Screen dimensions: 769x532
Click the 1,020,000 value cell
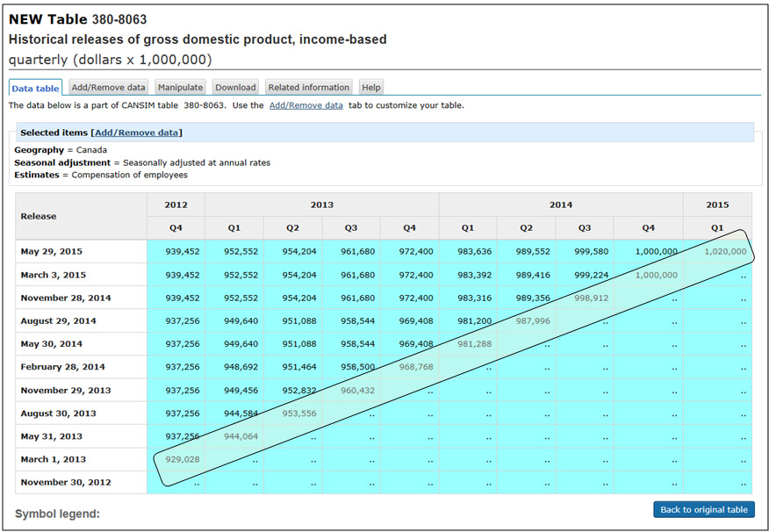pos(724,252)
